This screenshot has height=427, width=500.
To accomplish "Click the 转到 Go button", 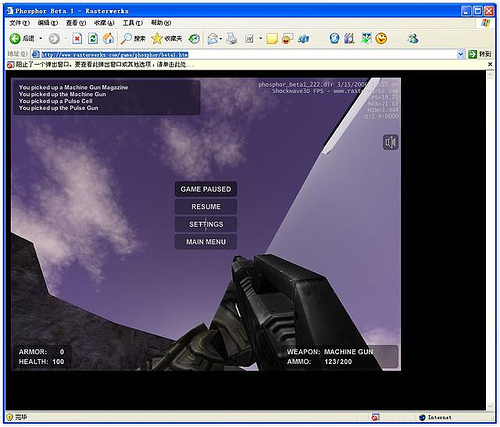I will (480, 54).
